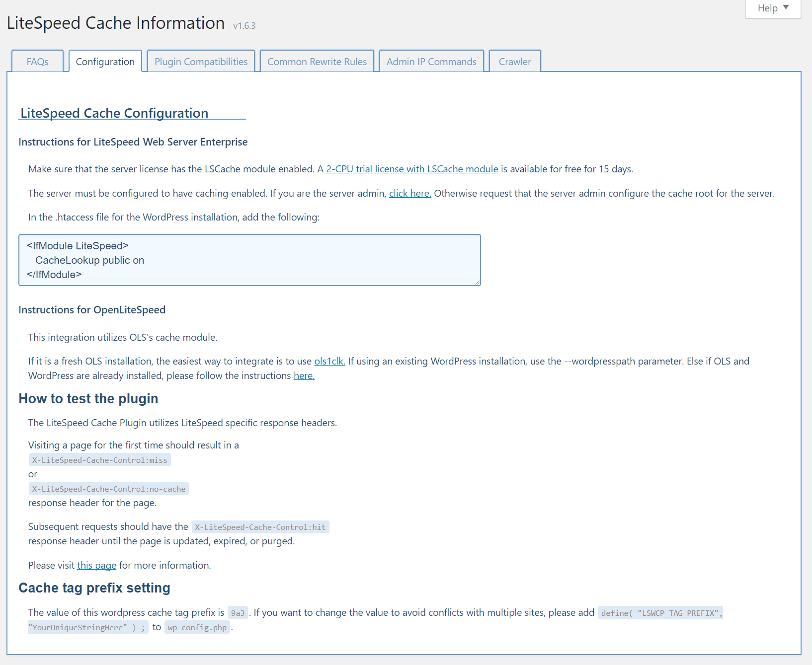The width and height of the screenshot is (812, 665).
Task: Click the wp-config.php code snippet
Action: 197,627
